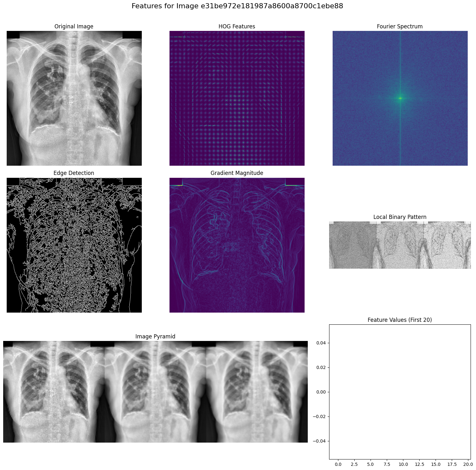
Task: Click the 10.0 x-axis tick label
Action: (403, 464)
